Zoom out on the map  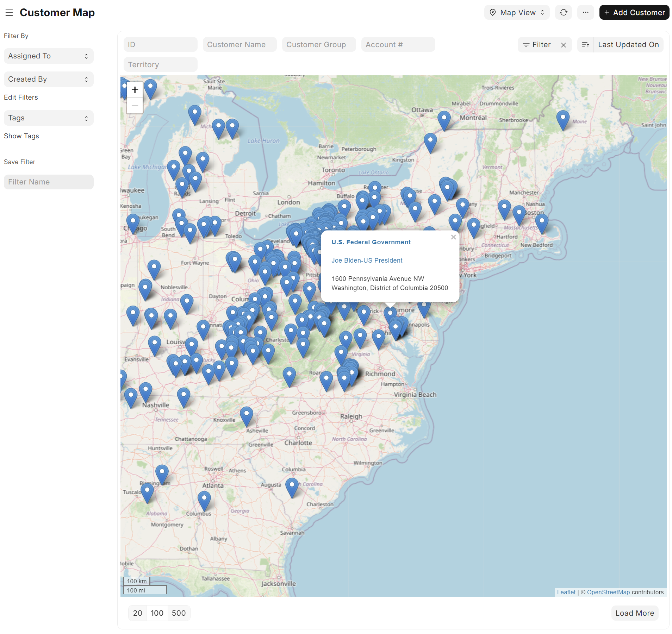tap(135, 106)
